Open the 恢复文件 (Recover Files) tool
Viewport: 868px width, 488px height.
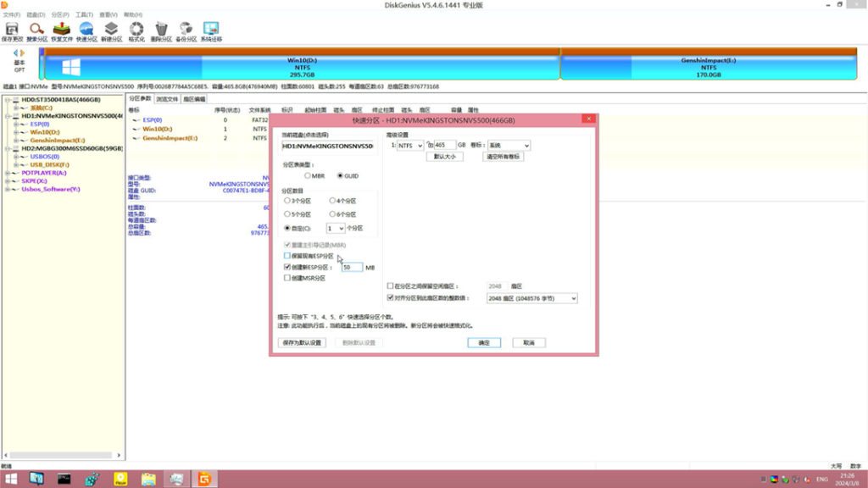point(61,32)
